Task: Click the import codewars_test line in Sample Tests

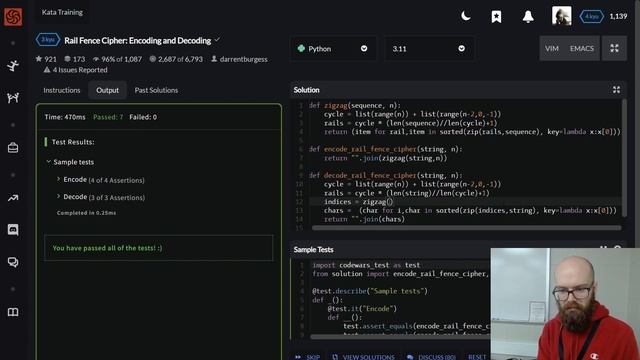Action: (366, 265)
